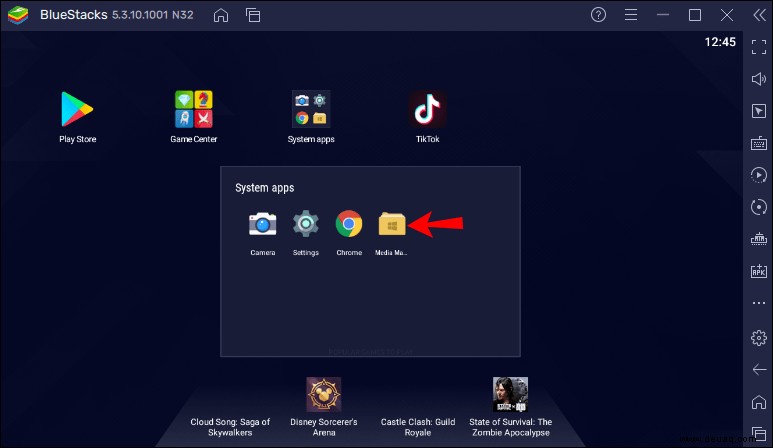Viewport: 773px width, 448px height.
Task: Click the Cloud Song: Saga of Skywalkers link
Action: (x=230, y=427)
